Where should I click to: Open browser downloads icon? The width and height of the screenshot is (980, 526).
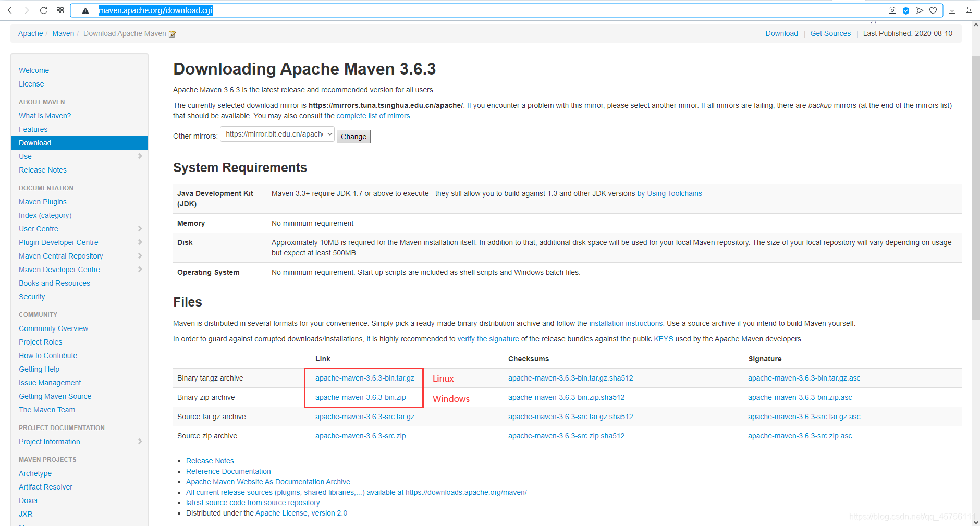952,10
